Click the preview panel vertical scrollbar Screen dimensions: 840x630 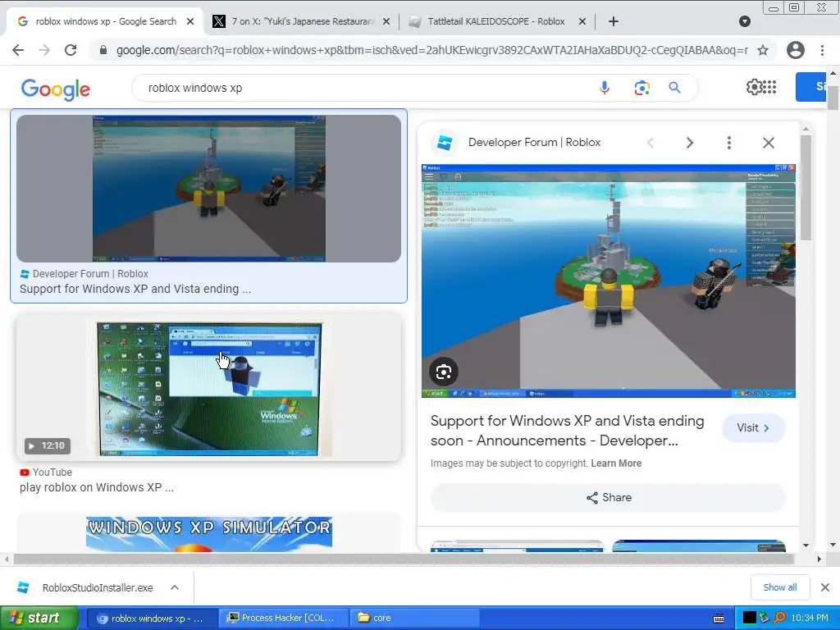point(806,188)
